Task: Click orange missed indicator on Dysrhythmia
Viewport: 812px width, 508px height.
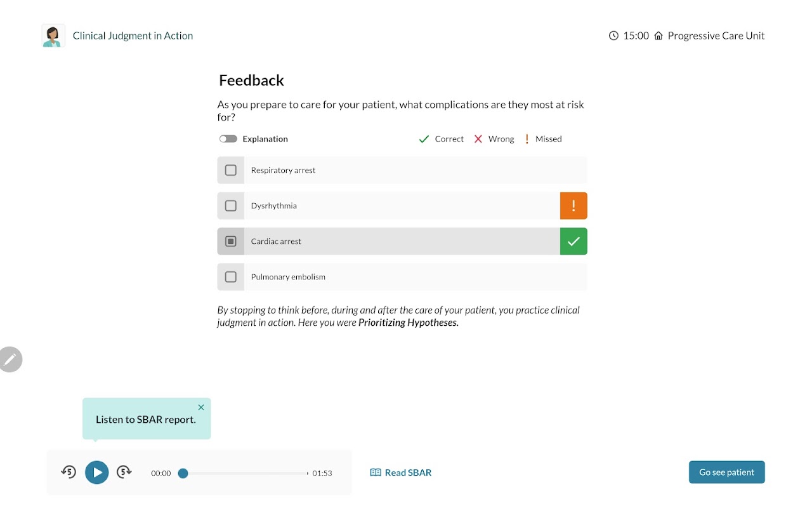Action: 573,206
